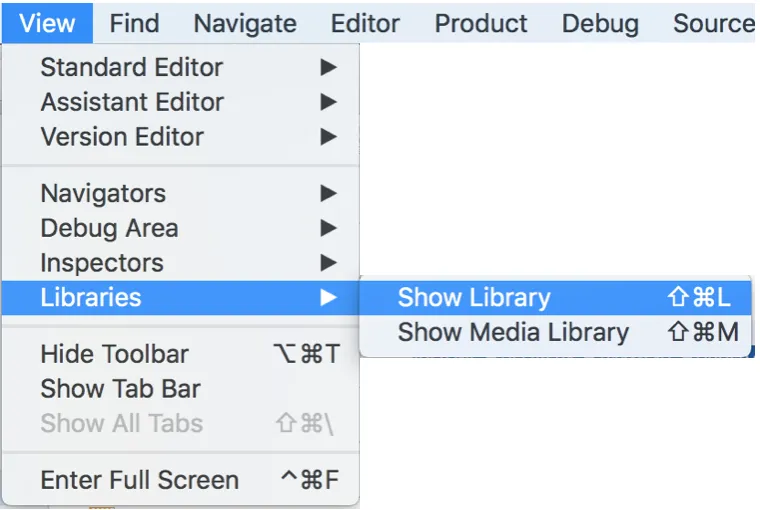This screenshot has height=510, width=760.
Task: Open the Source Control menu
Action: point(713,22)
